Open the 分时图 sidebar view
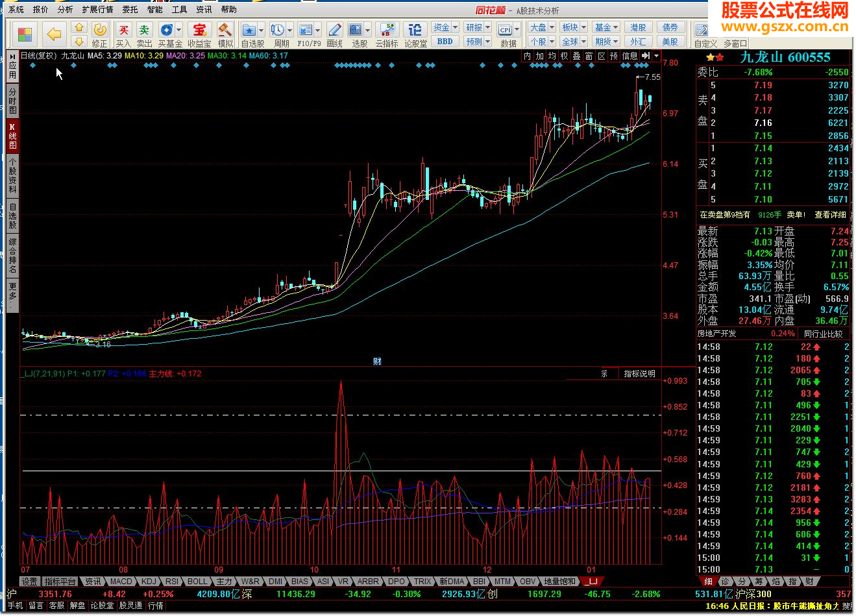The image size is (856, 616). point(12,101)
